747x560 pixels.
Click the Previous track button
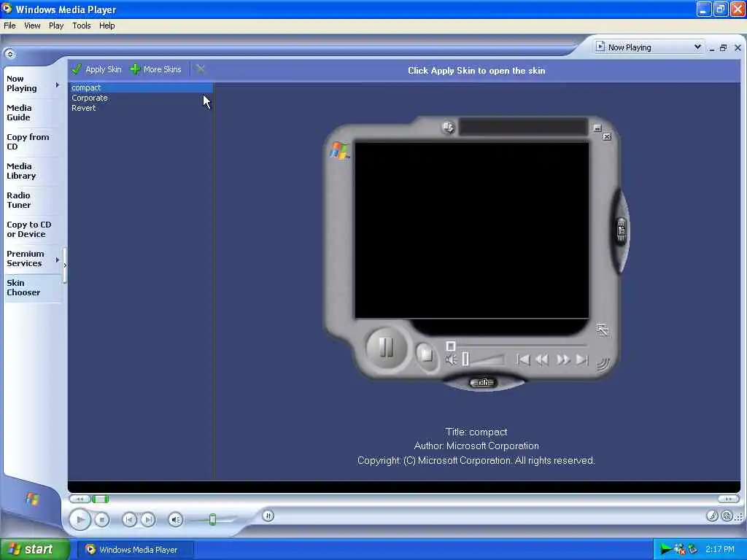[129, 519]
